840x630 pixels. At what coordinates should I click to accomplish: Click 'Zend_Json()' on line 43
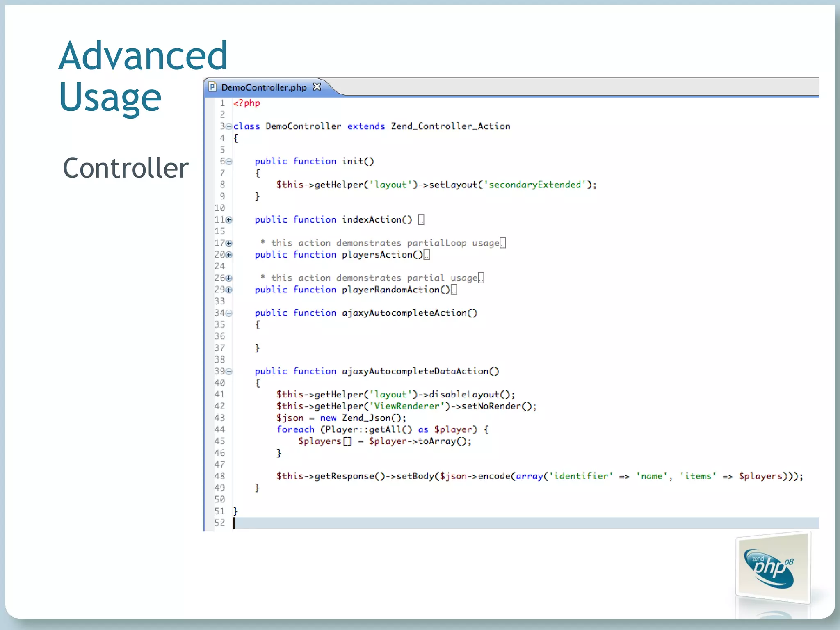click(x=372, y=418)
